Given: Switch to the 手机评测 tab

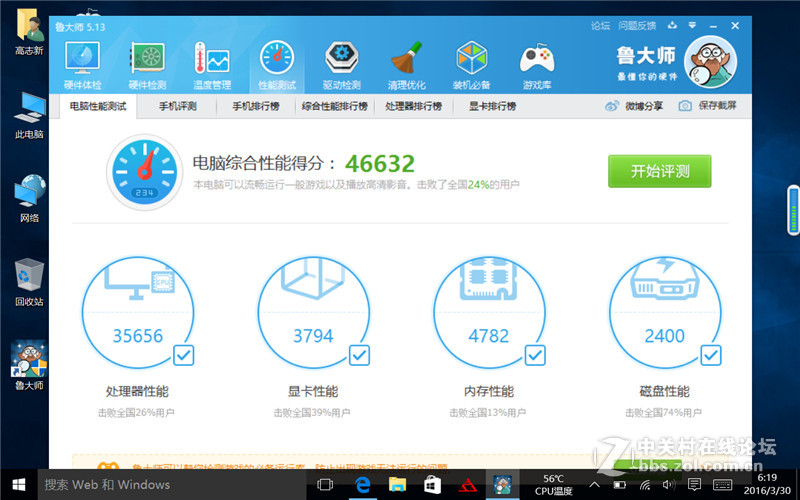Looking at the screenshot, I should (178, 106).
